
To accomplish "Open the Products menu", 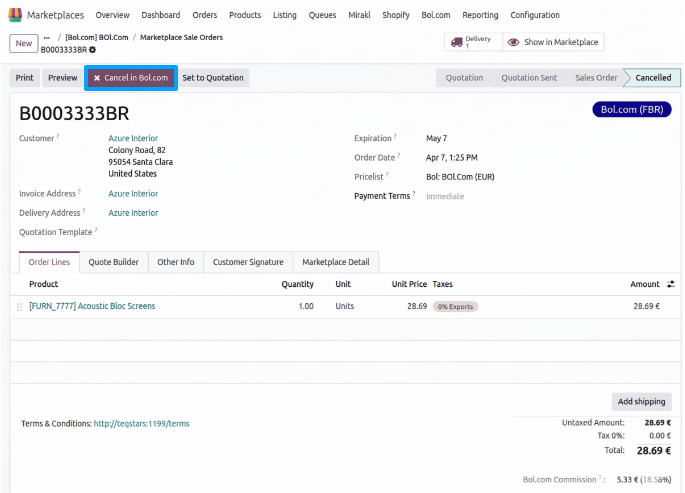I will click(x=245, y=15).
